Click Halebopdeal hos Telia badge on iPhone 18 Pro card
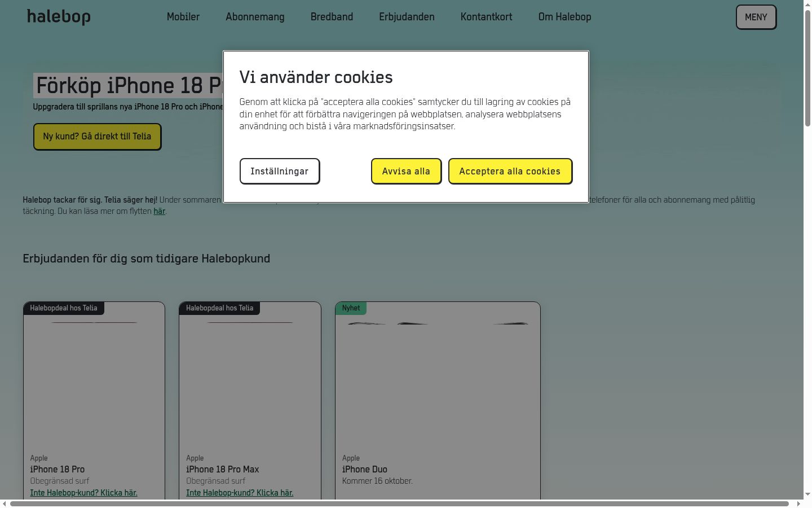Viewport: 812px width, 508px height. pos(64,308)
